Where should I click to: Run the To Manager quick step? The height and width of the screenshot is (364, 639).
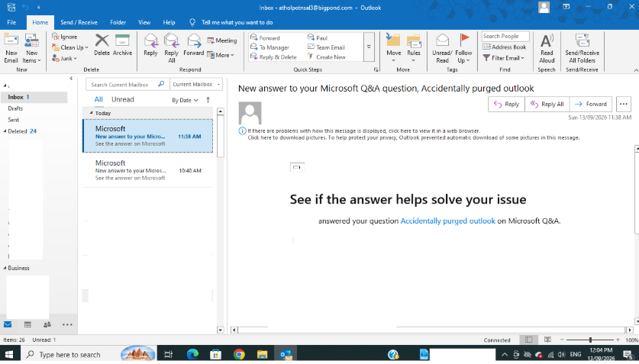[x=269, y=47]
